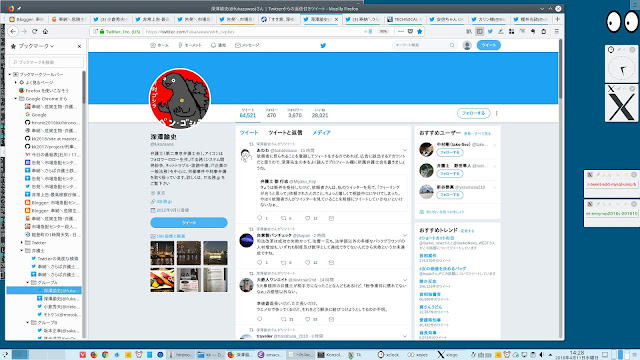Open Notifications in Twitter navigation

pyautogui.click(x=218, y=45)
